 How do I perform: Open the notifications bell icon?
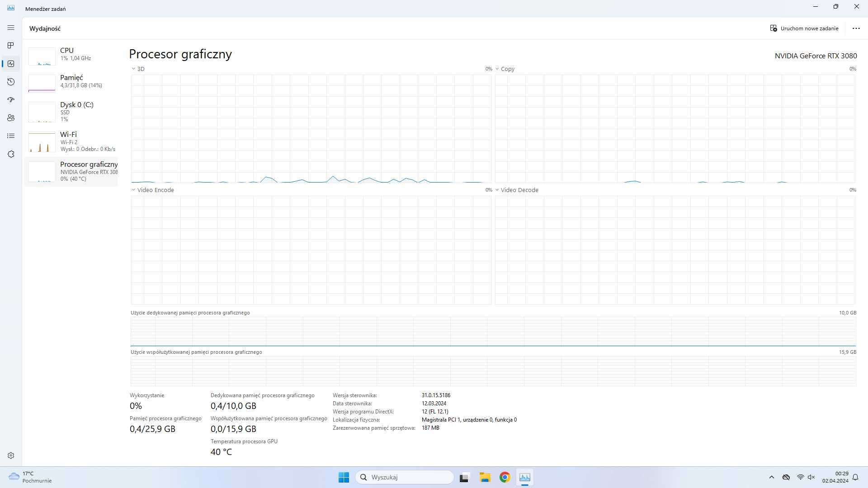[855, 477]
